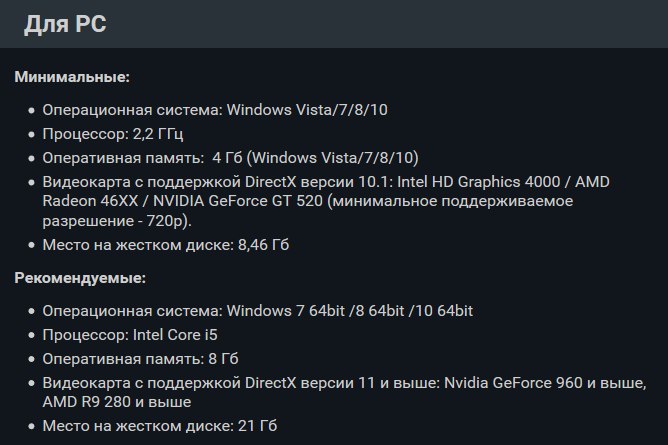Click the bullet before "Процессор: 2,2 ГГц"
The height and width of the screenshot is (445, 668).
coord(31,135)
